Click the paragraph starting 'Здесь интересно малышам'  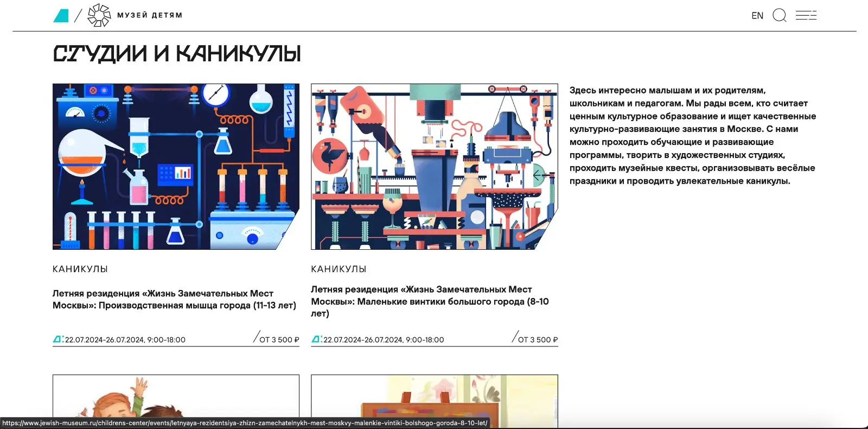693,136
